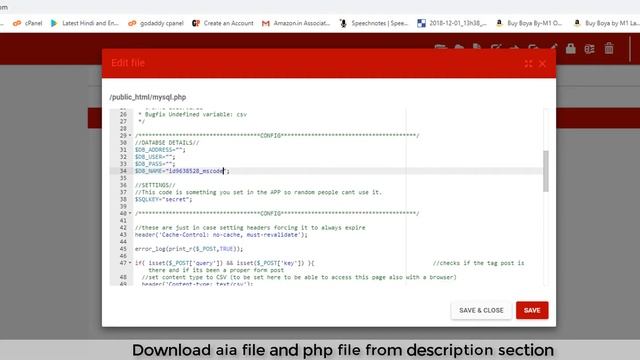Screen dimensions: 640x360
Task: Toggle fullscreen for the Edit file dialog
Action: pos(528,64)
